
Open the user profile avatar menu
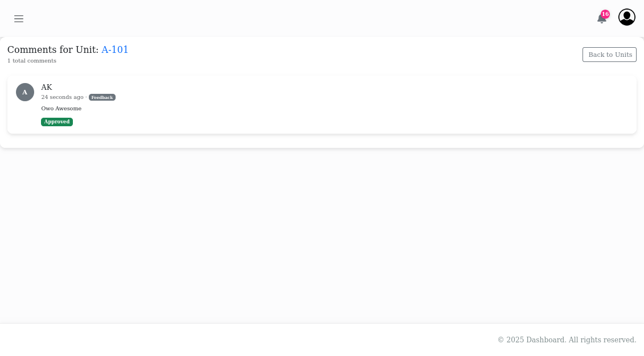coord(626,17)
